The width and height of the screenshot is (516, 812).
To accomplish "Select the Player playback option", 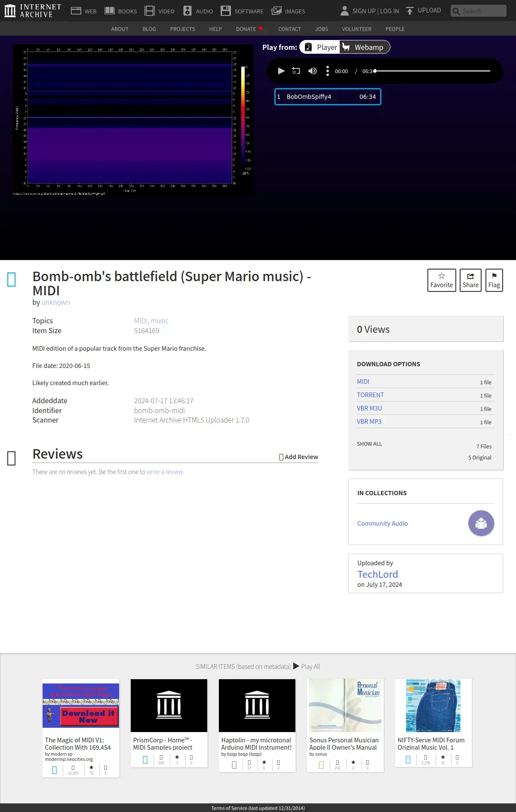I will coord(320,47).
